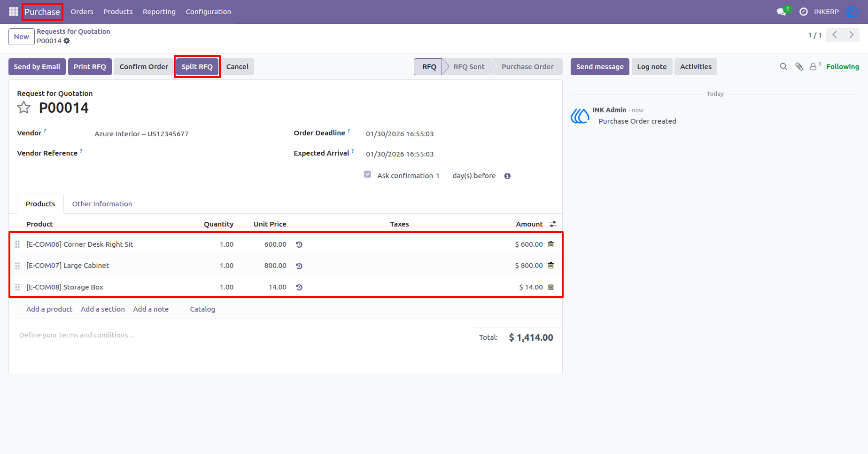Edit the Order Deadline date field

[400, 134]
